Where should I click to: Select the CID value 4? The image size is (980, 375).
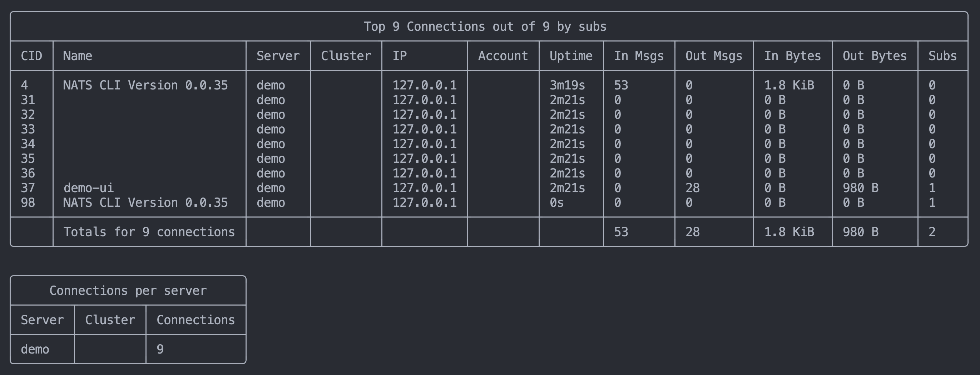coord(24,85)
